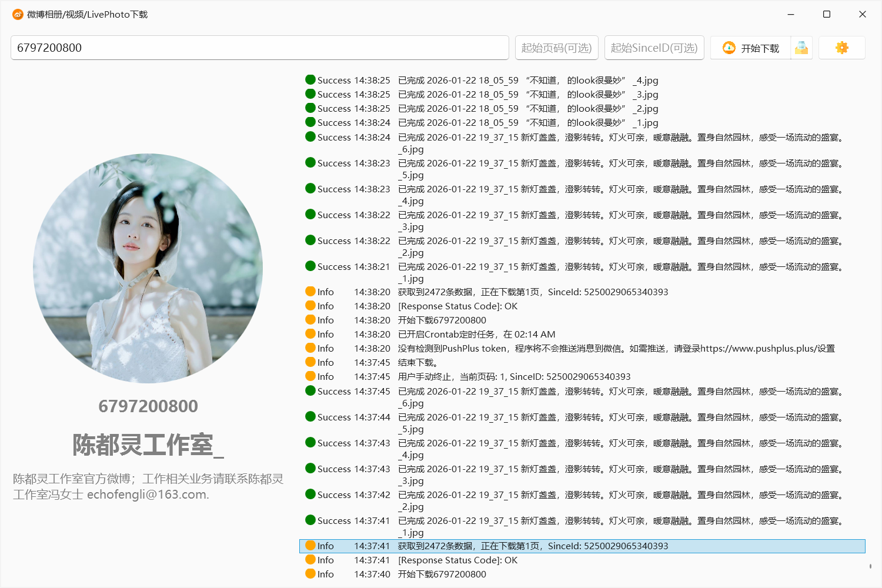Select the 14:38:25 log message ending _4.jpg
Screen dimensions: 882x588
click(x=528, y=81)
